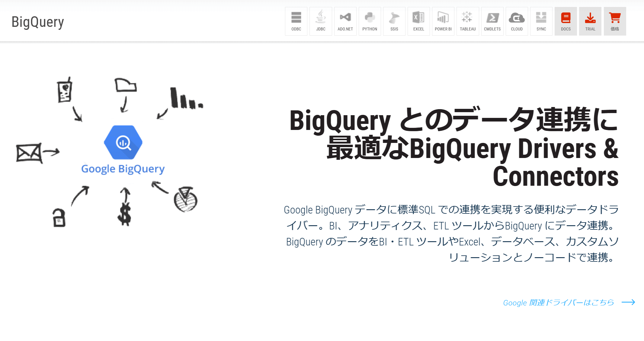Open the shopping cart pricing button
Image resolution: width=644 pixels, height=341 pixels.
point(615,21)
